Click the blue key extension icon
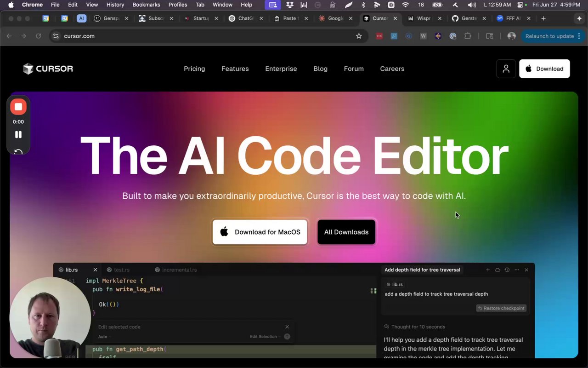588x368 pixels. click(x=394, y=36)
